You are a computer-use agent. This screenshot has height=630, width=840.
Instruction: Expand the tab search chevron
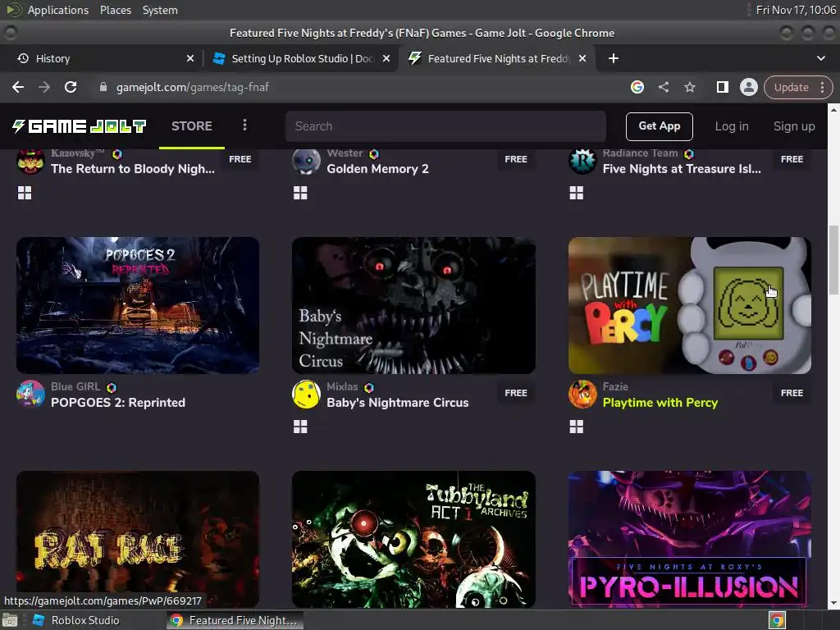(x=820, y=58)
